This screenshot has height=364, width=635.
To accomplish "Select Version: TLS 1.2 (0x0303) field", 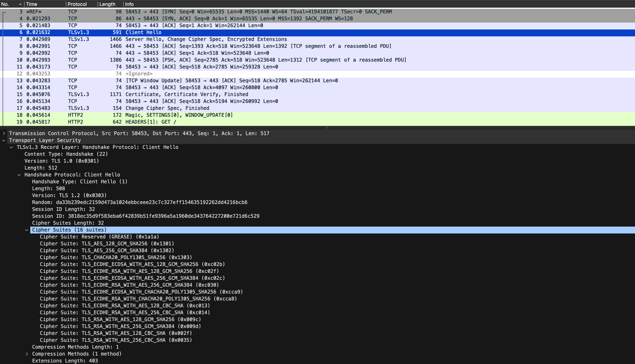I will point(69,196).
